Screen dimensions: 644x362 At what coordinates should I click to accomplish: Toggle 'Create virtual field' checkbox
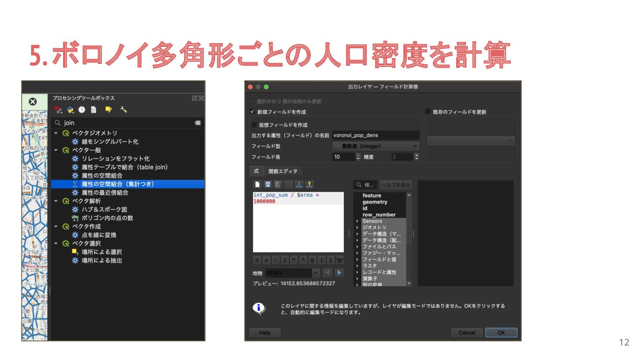click(x=254, y=125)
